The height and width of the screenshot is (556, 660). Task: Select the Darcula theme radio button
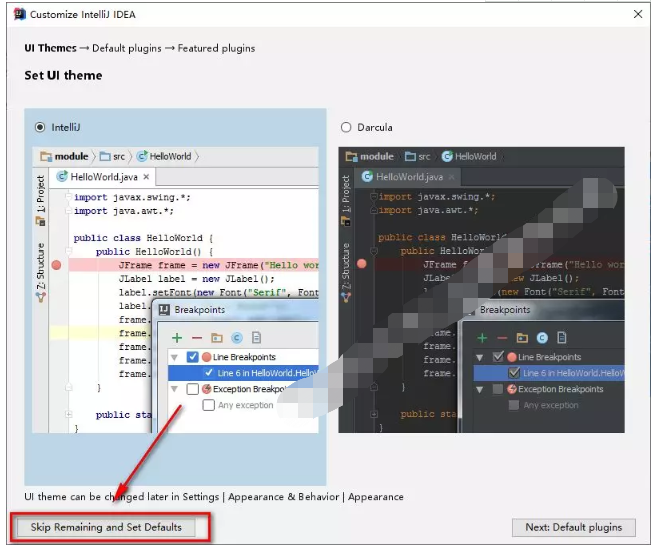tap(346, 127)
